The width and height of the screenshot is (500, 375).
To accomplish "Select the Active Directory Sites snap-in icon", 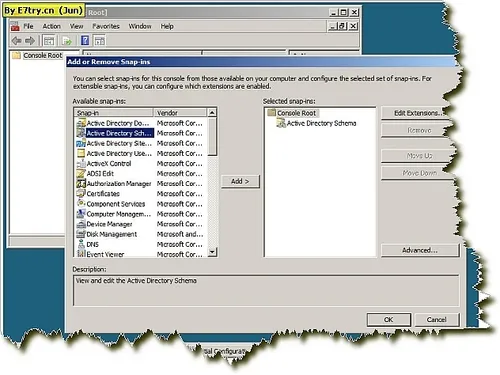I will coord(81,144).
